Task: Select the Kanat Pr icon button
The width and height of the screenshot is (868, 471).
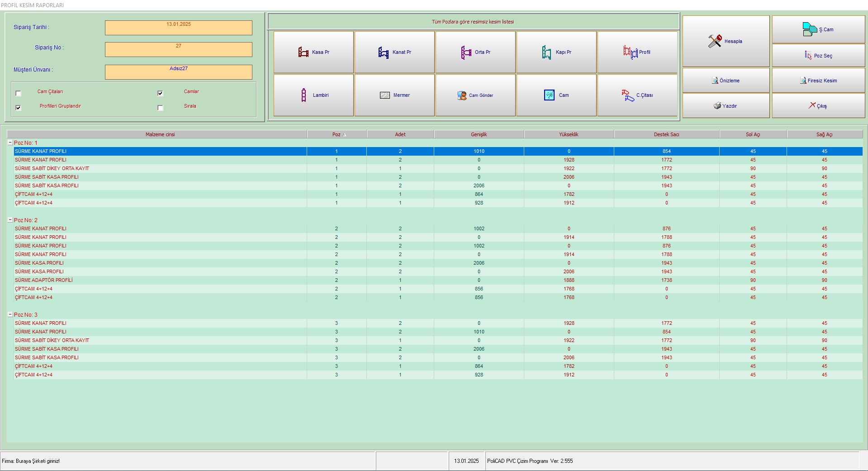Action: coord(384,52)
